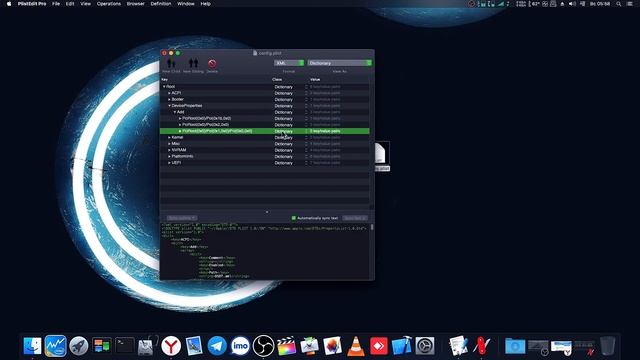640x360 pixels.
Task: Open OBS Studio from the Dock
Action: 263,346
